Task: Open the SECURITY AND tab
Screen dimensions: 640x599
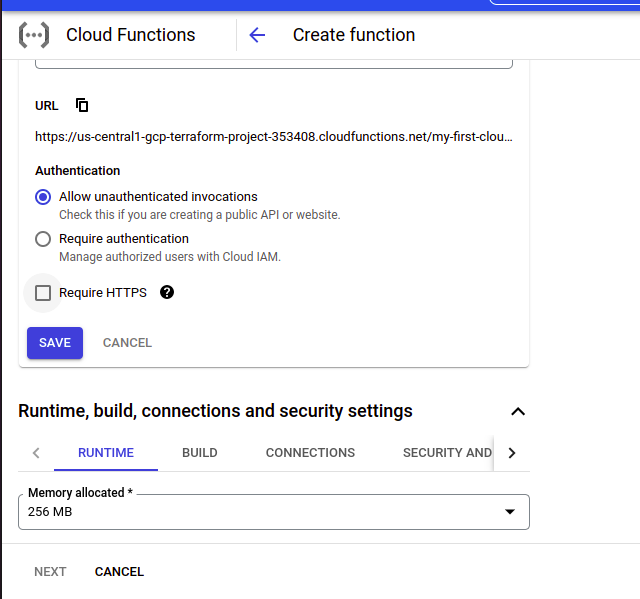Action: [447, 453]
